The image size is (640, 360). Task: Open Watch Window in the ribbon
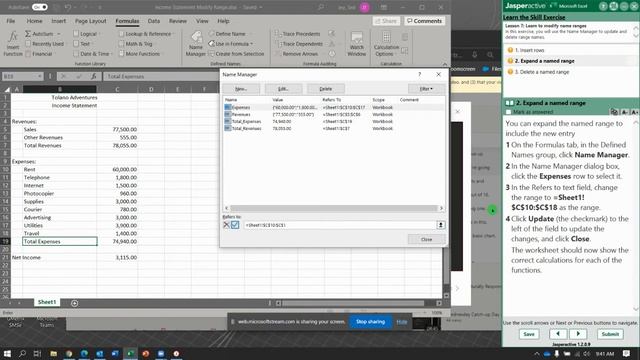(x=357, y=44)
